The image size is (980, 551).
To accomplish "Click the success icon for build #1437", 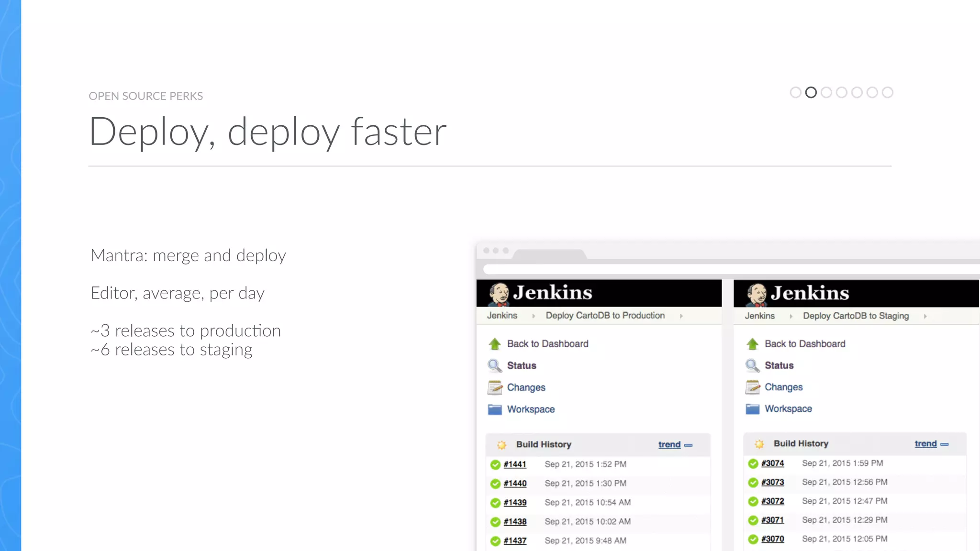I will tap(495, 541).
